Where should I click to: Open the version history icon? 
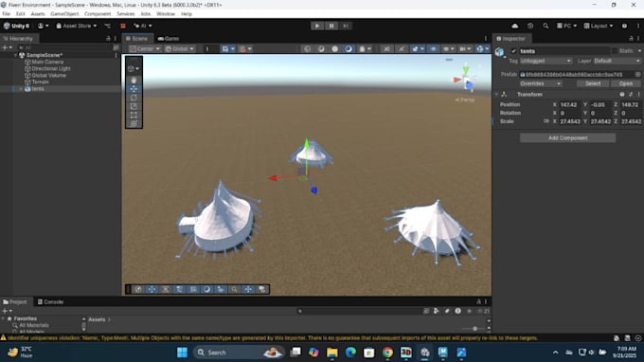pyautogui.click(x=530, y=26)
